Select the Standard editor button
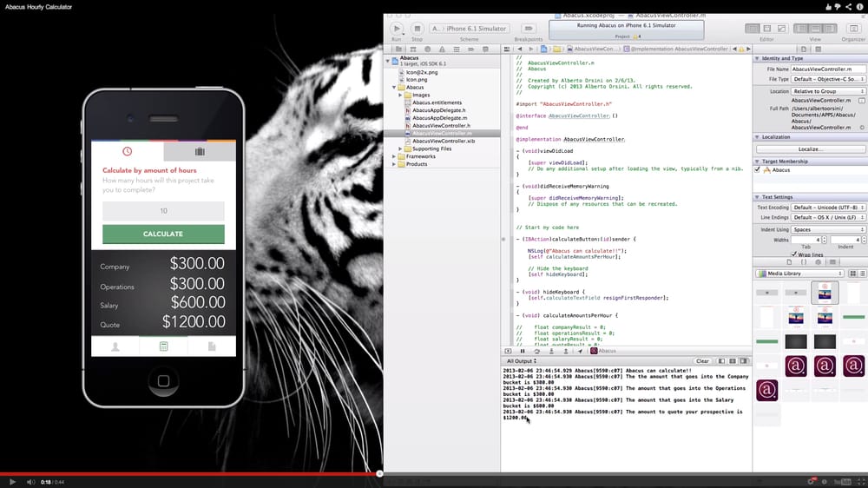 (x=752, y=29)
